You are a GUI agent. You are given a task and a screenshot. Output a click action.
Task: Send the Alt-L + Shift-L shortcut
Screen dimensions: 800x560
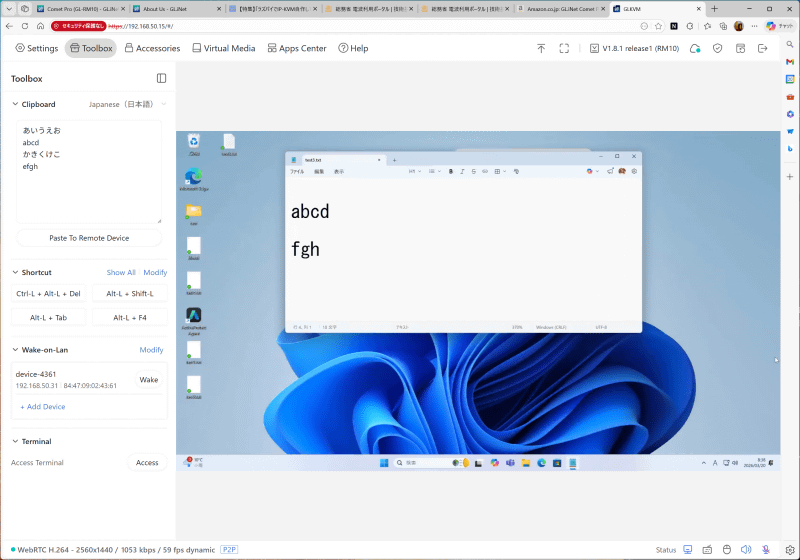click(130, 294)
